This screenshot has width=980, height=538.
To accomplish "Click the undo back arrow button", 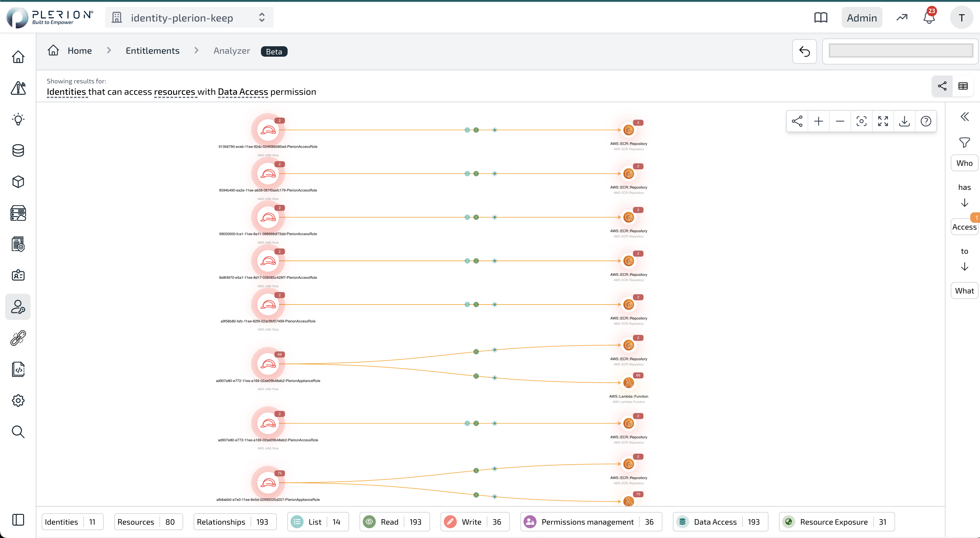I will click(x=804, y=51).
